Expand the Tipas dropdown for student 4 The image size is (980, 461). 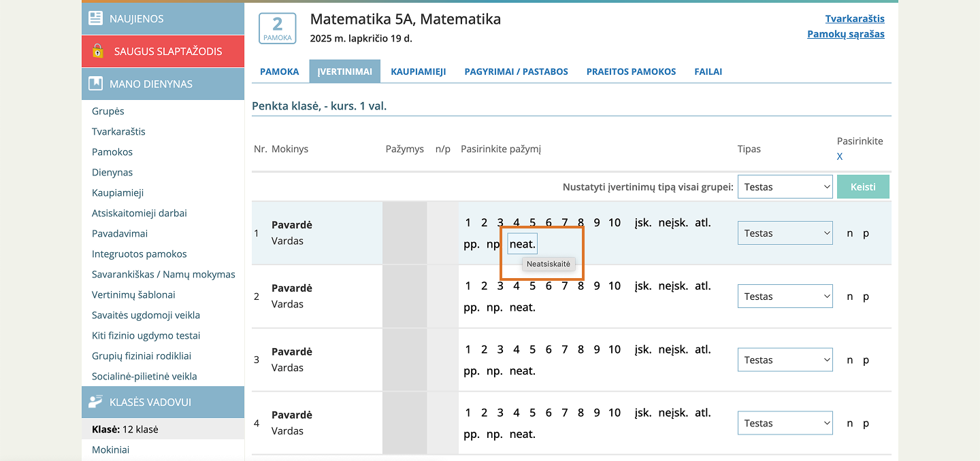785,423
